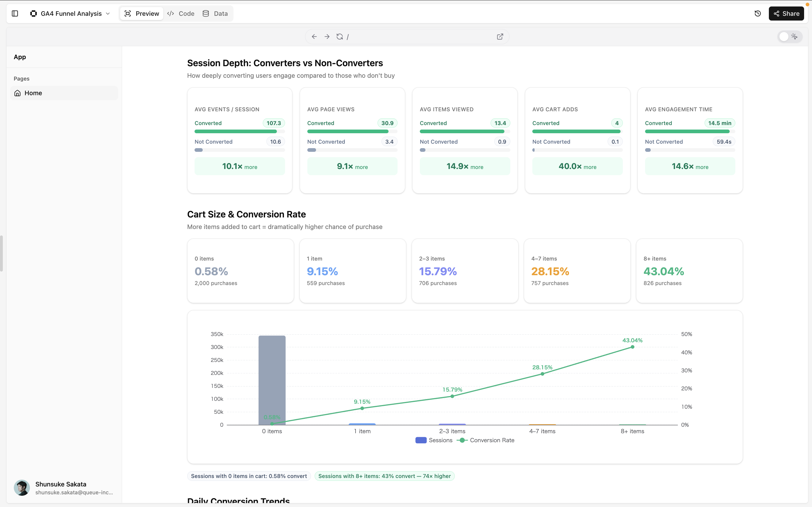Screen dimensions: 812x507
Task: Select the Preview tab button
Action: (142, 14)
